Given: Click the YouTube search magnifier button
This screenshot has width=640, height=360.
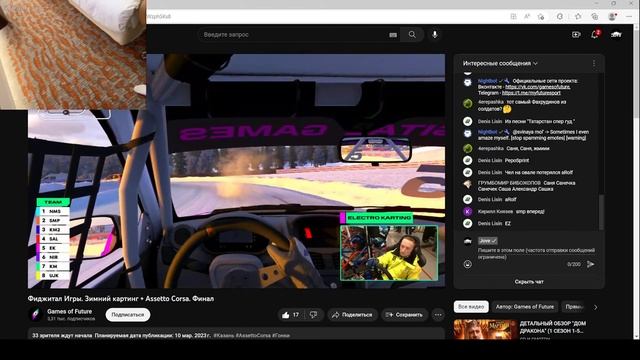Looking at the screenshot, I should (412, 35).
